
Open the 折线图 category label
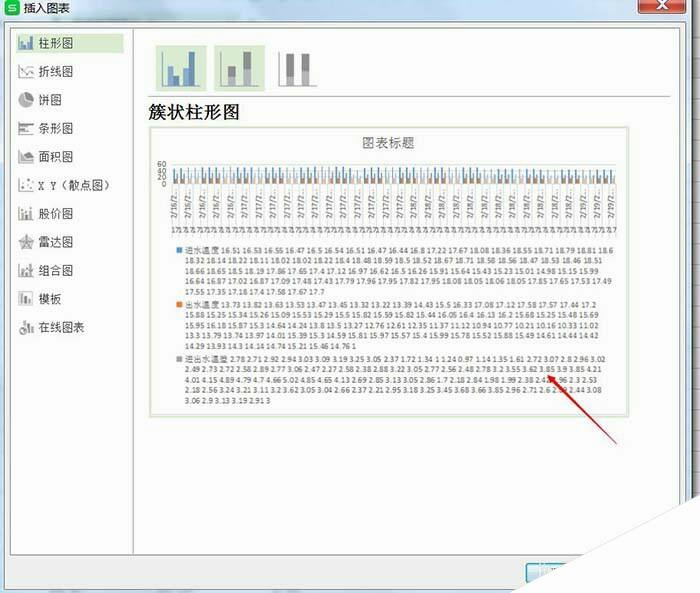[56, 71]
